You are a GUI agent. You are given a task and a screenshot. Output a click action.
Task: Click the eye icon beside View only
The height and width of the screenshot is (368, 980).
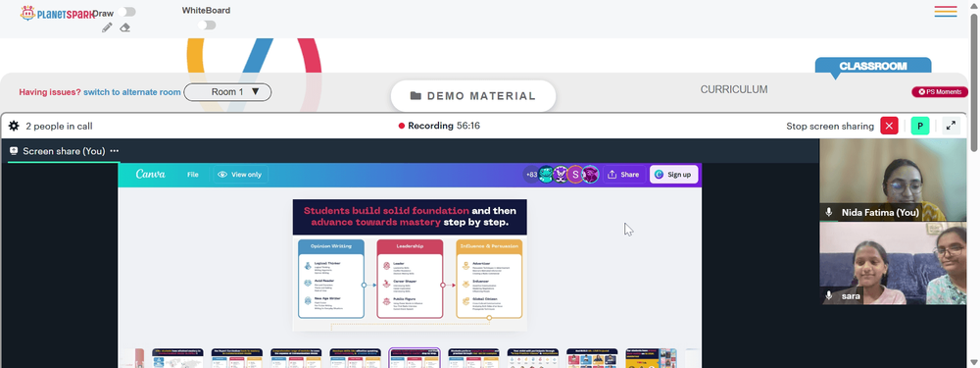point(222,175)
